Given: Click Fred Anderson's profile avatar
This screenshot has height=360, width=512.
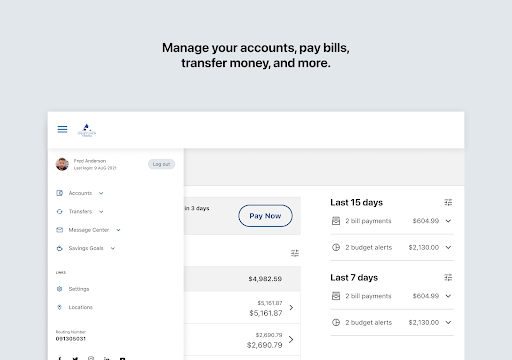Looking at the screenshot, I should tap(62, 164).
